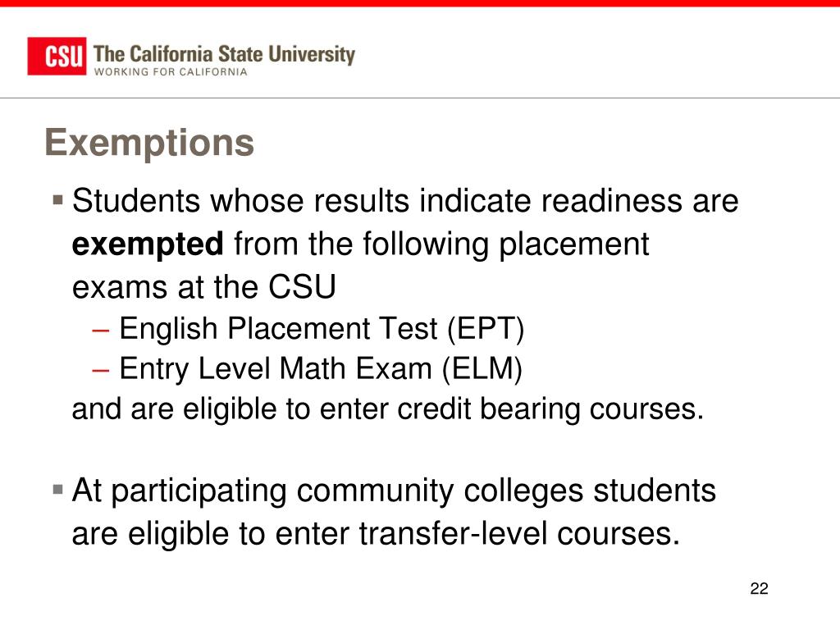Image resolution: width=840 pixels, height=630 pixels.
Task: Click the bold word 'exempted'
Action: click(x=148, y=244)
